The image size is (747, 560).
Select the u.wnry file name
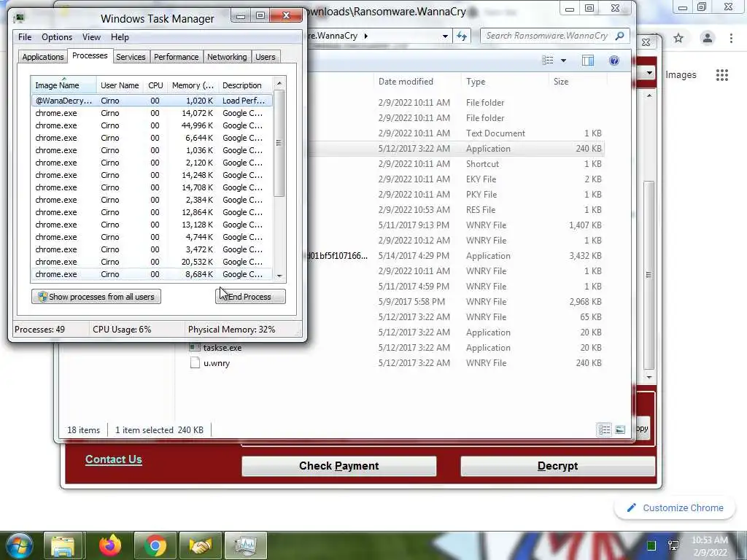coord(217,363)
